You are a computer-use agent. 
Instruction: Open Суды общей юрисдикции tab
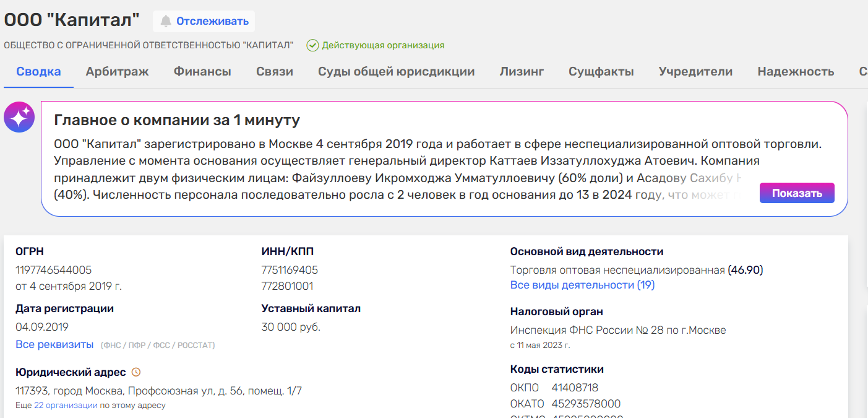pyautogui.click(x=396, y=71)
